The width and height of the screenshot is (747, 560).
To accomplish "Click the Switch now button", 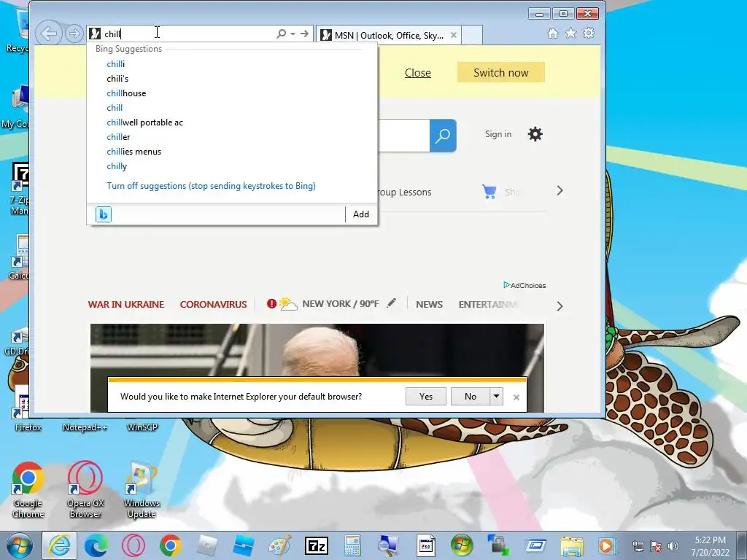I will coord(500,72).
